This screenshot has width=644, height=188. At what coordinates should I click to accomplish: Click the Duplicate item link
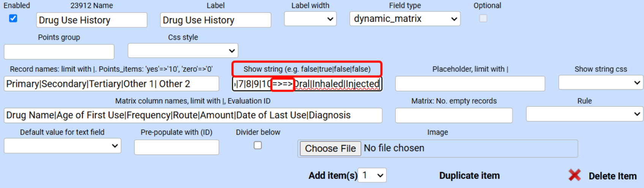click(x=469, y=175)
